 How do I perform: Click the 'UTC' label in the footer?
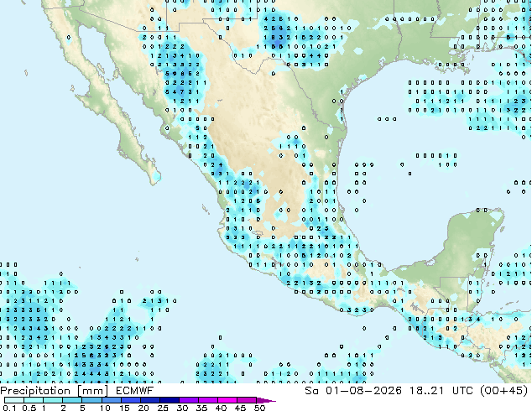coord(463,391)
